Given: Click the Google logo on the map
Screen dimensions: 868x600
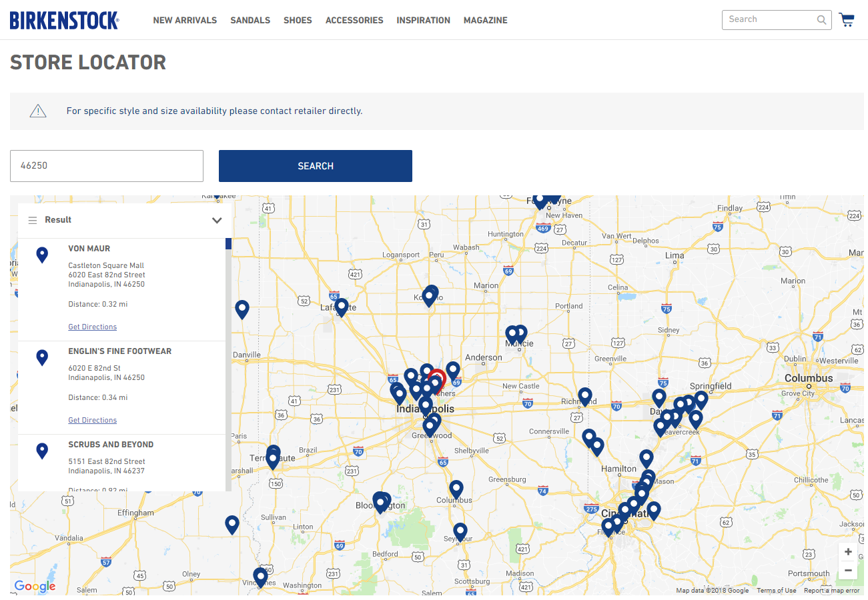Looking at the screenshot, I should (x=35, y=587).
